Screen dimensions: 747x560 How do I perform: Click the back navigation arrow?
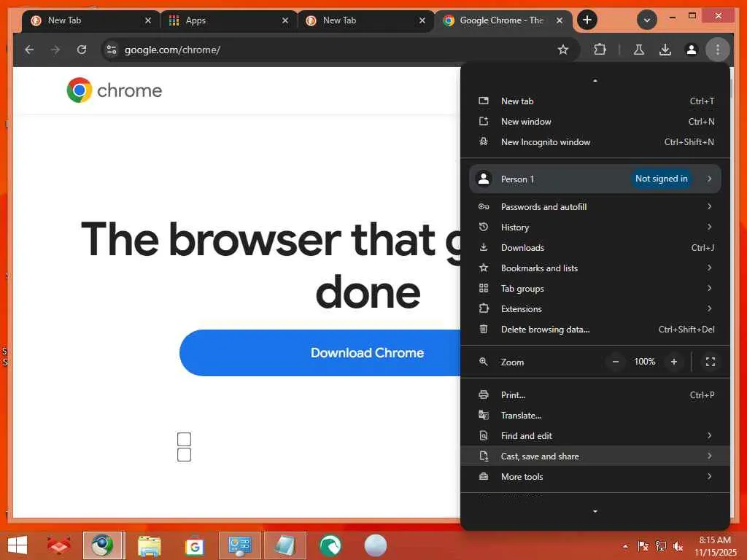click(x=29, y=50)
